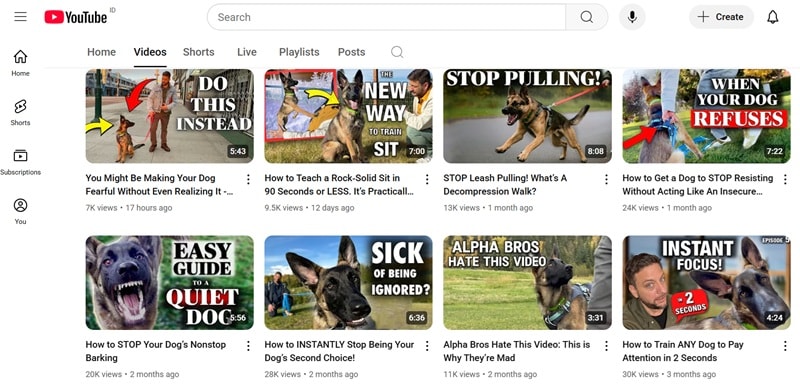Click '9.5K views • 12 days ago' text

click(309, 208)
